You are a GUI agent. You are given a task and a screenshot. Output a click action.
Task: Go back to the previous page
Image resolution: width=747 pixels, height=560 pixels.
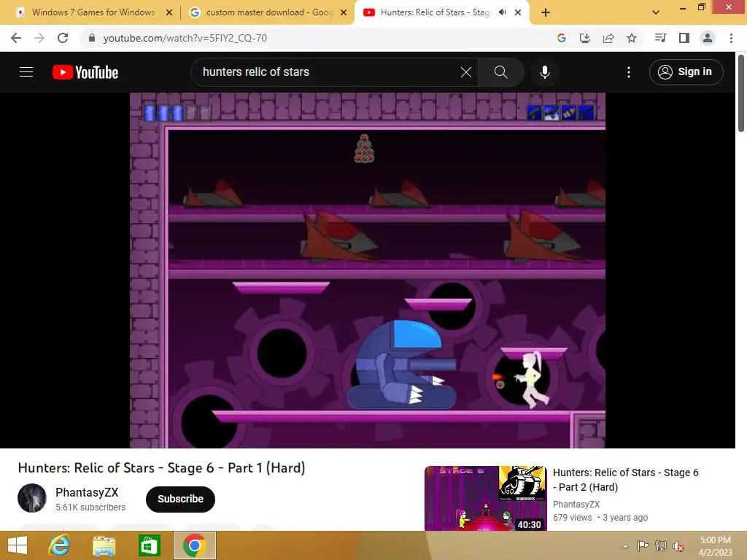(x=16, y=38)
